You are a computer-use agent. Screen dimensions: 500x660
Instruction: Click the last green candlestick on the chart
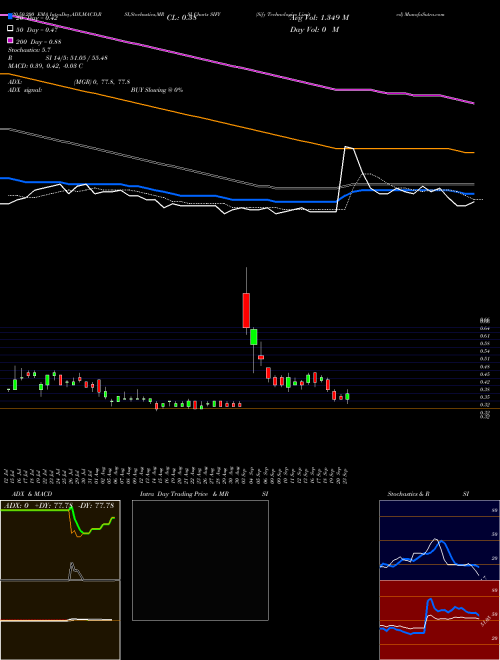click(347, 397)
